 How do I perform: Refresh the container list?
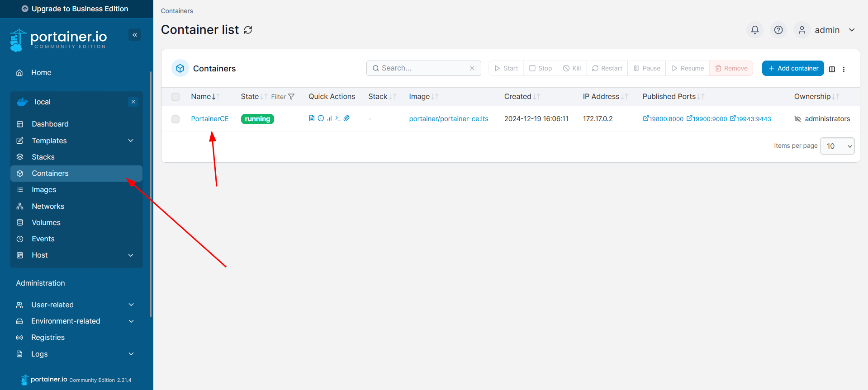[248, 30]
